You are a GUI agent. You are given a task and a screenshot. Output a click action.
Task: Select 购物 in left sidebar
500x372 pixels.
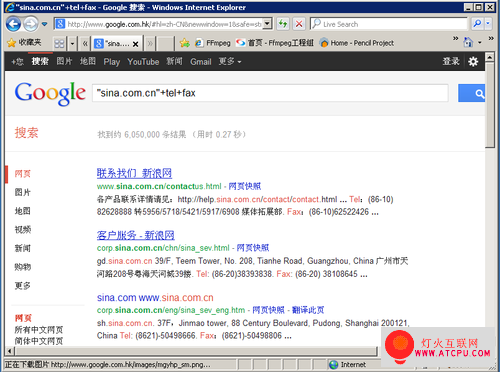[23, 267]
